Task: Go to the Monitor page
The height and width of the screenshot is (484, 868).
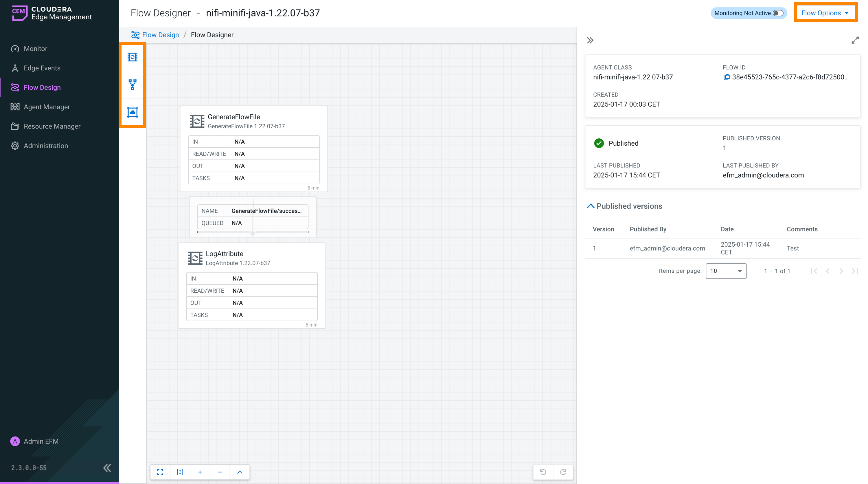Action: 35,49
